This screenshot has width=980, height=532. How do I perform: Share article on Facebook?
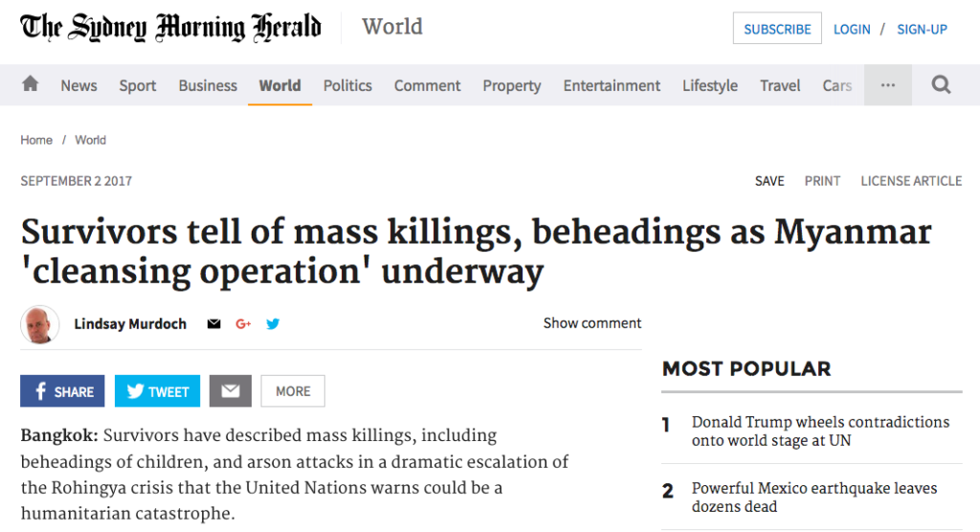click(62, 391)
